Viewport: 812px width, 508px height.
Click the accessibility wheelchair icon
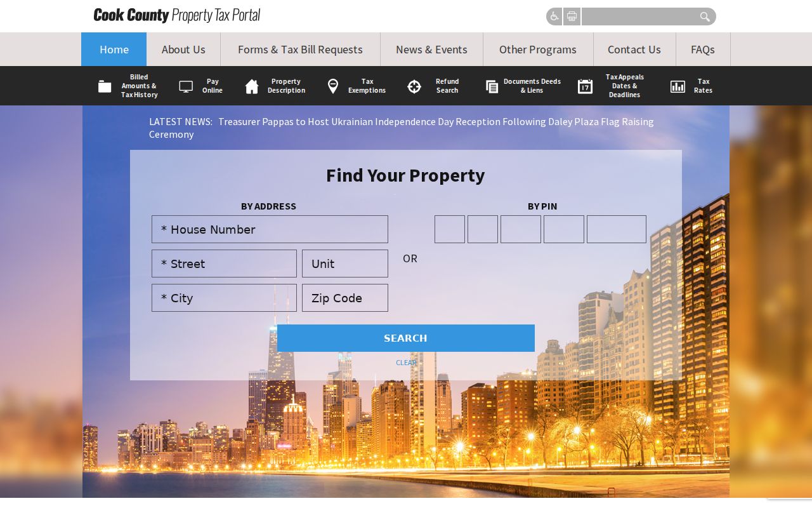(554, 17)
